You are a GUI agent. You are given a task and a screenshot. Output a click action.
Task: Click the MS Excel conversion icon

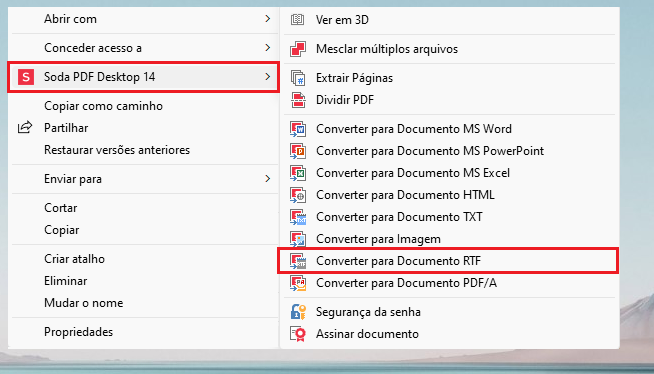point(298,173)
